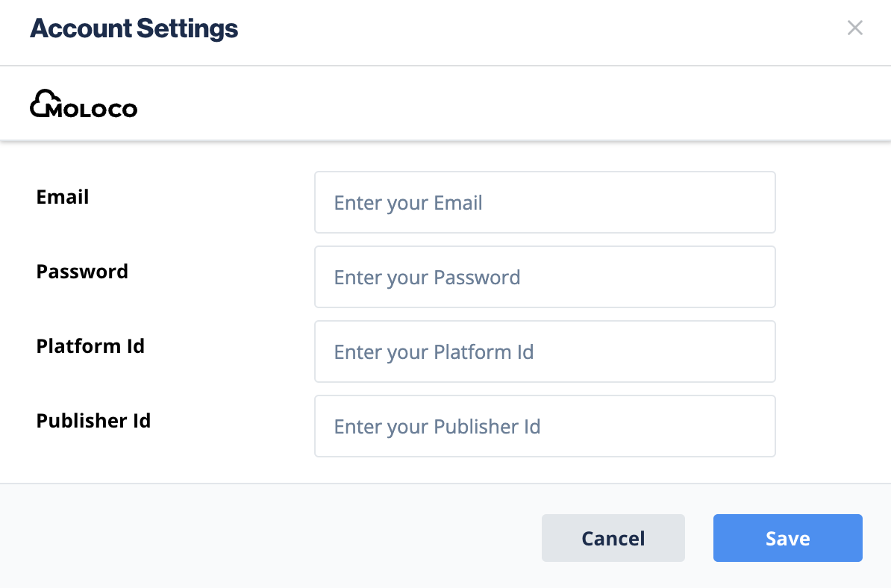Screen dimensions: 891x588
Task: Click the 'Enter your Publisher Id' placeholder
Action: (437, 427)
